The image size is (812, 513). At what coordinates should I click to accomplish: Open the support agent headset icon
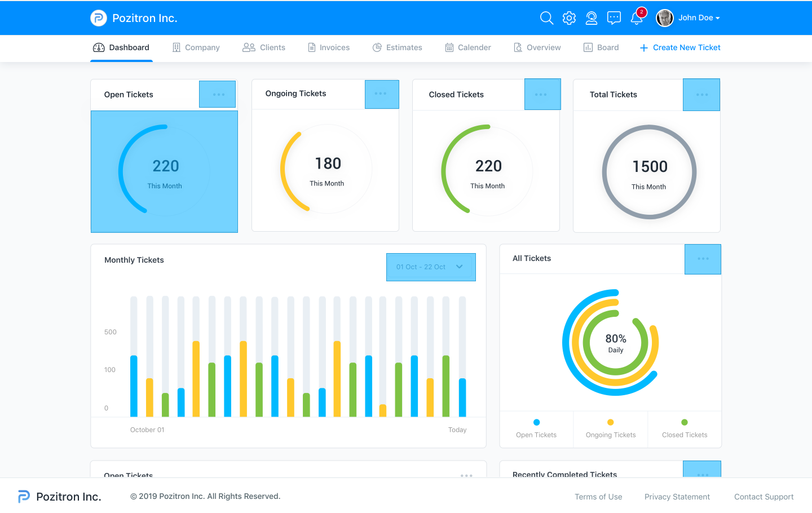click(592, 18)
